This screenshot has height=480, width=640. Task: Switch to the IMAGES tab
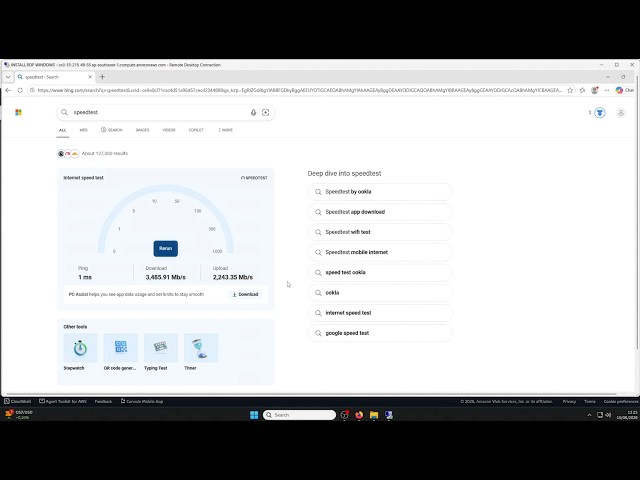pyautogui.click(x=142, y=130)
